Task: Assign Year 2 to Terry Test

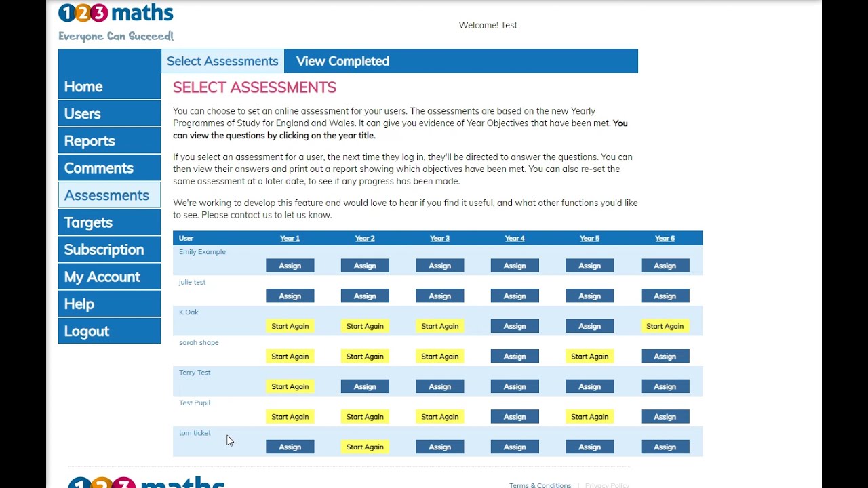Action: point(365,386)
